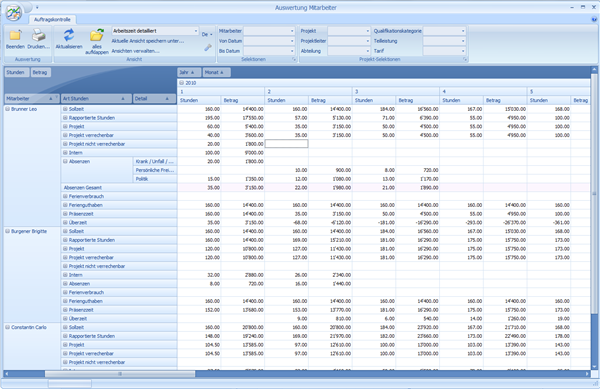Open the help icon at top right
This screenshot has height=389, width=600.
pos(594,19)
